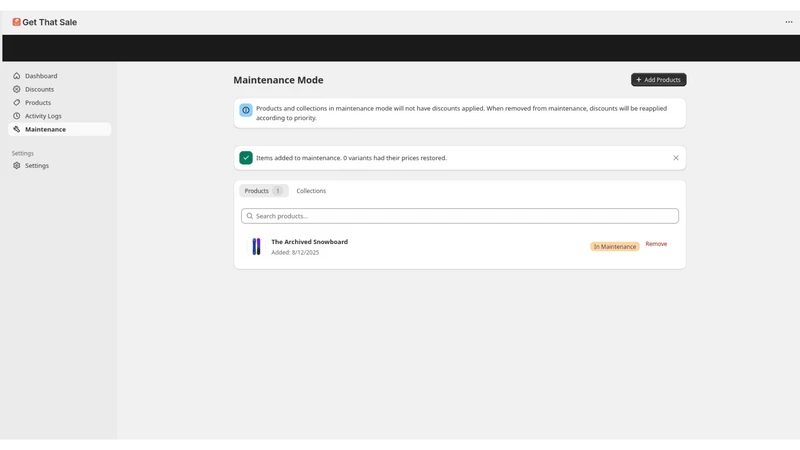The height and width of the screenshot is (450, 800).
Task: Switch to the Products tab
Action: [263, 190]
